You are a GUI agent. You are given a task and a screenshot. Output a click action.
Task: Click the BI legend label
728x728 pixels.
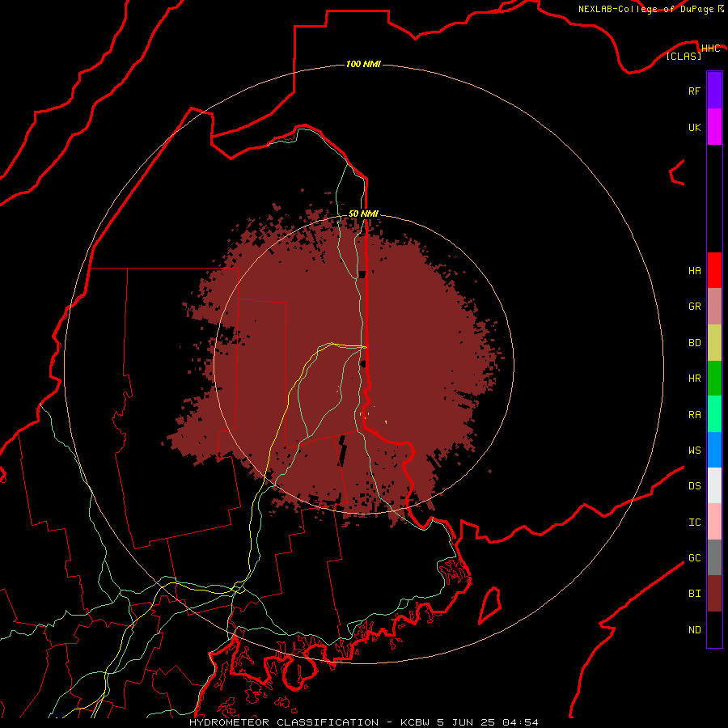(694, 594)
